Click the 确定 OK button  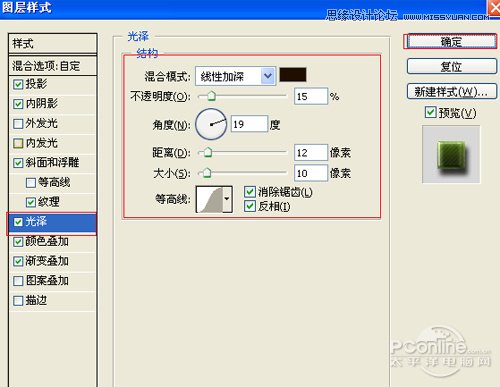[451, 42]
